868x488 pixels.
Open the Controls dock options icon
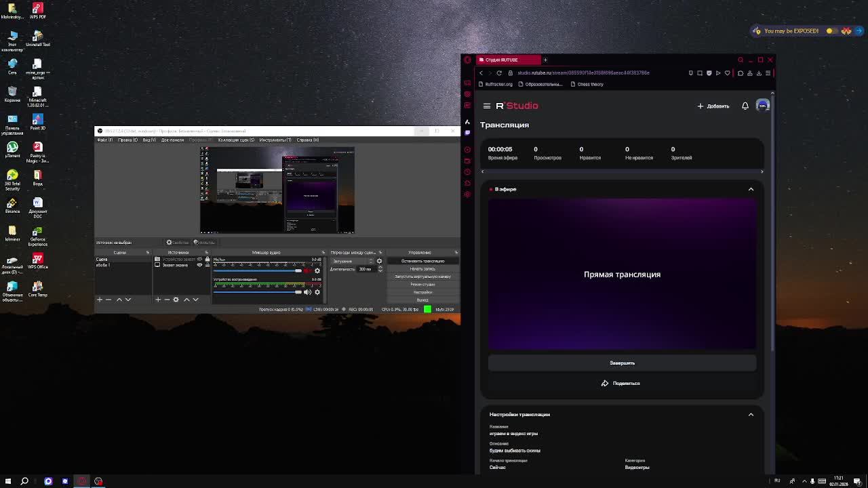(455, 253)
